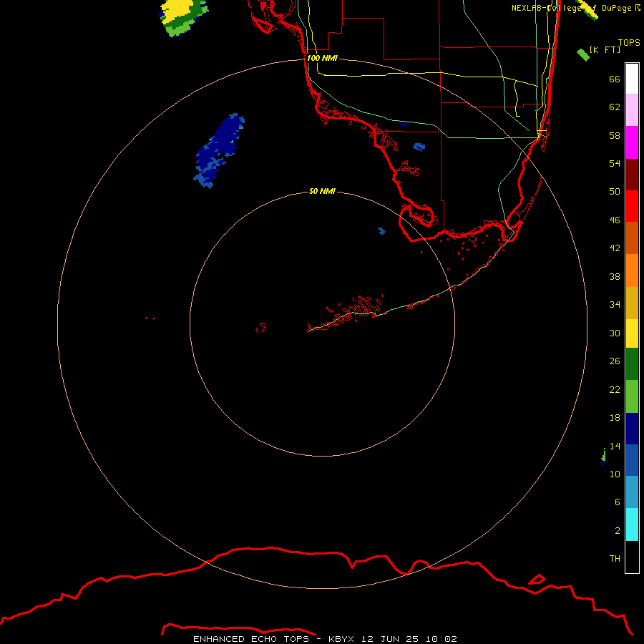Image resolution: width=644 pixels, height=644 pixels.
Task: Select the light green 26 kft legend swatch
Action: point(632,396)
